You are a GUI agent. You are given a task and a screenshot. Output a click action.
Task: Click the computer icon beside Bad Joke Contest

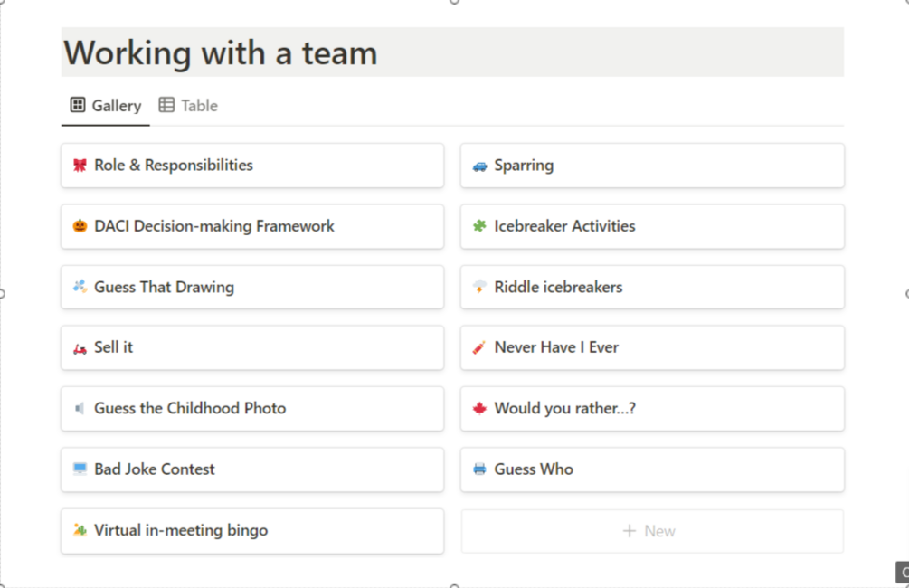(80, 469)
